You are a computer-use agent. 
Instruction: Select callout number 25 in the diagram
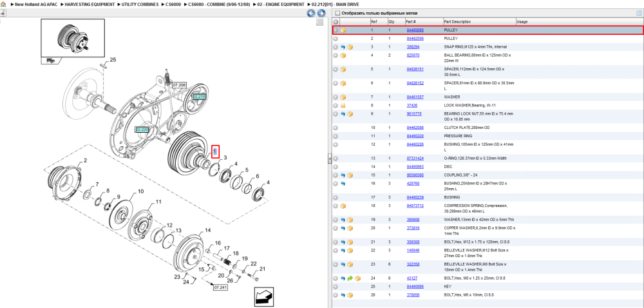point(113,60)
